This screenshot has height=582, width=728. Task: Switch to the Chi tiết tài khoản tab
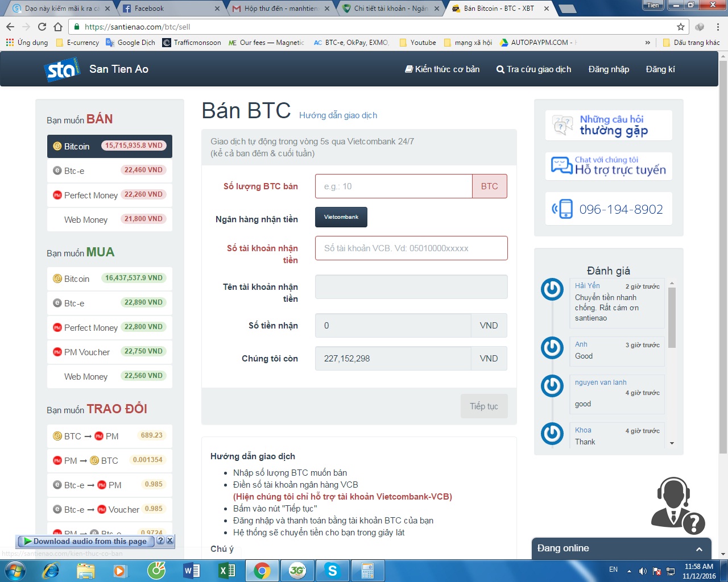[391, 9]
